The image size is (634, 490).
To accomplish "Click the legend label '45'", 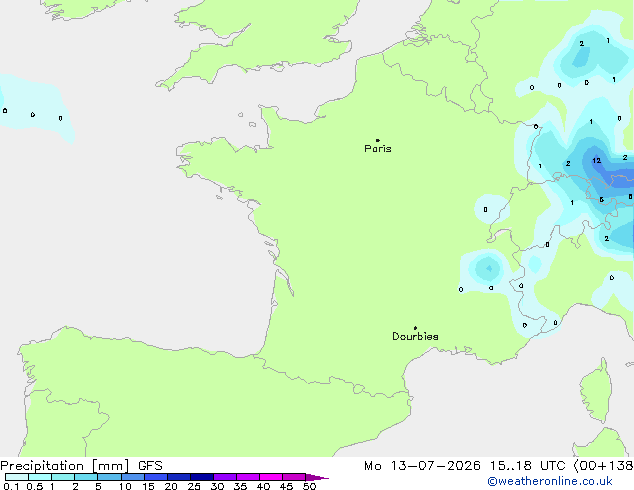I will (286, 486).
